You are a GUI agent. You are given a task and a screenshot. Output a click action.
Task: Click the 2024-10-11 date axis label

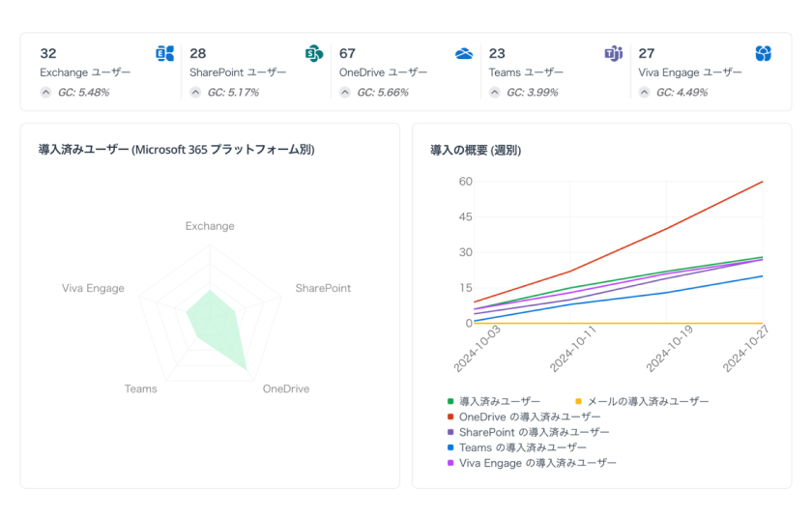(572, 349)
